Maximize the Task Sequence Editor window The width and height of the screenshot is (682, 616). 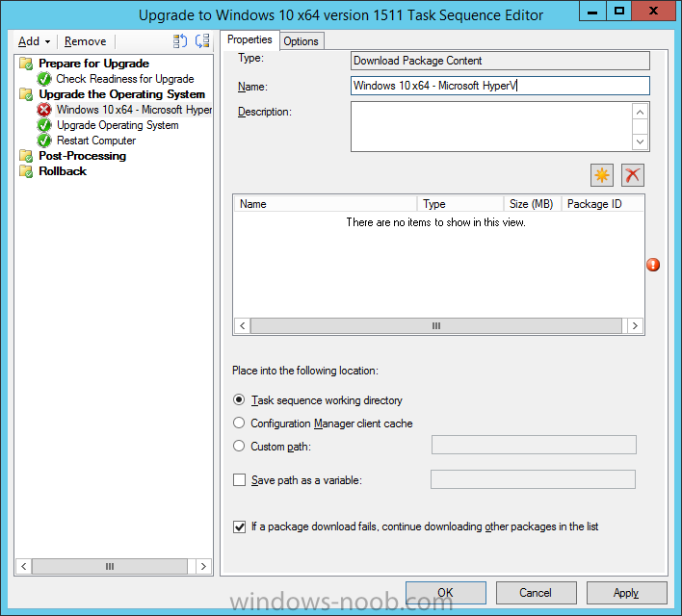click(x=619, y=11)
